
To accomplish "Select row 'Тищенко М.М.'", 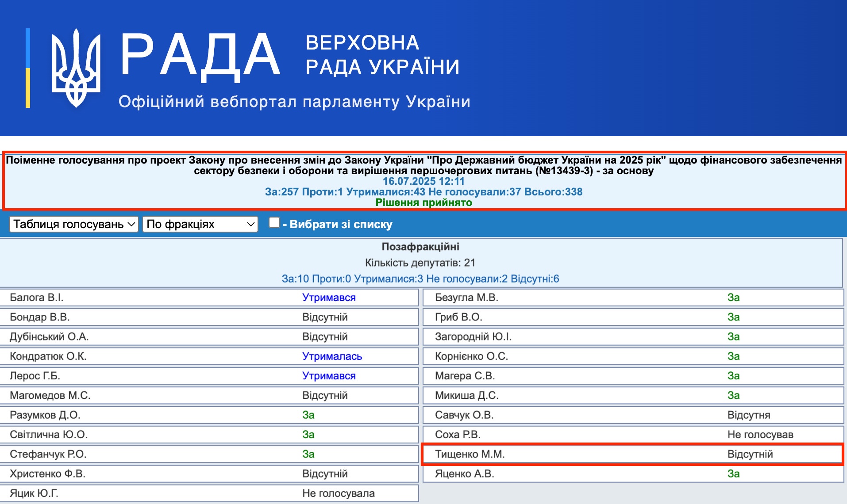I will pyautogui.click(x=633, y=454).
